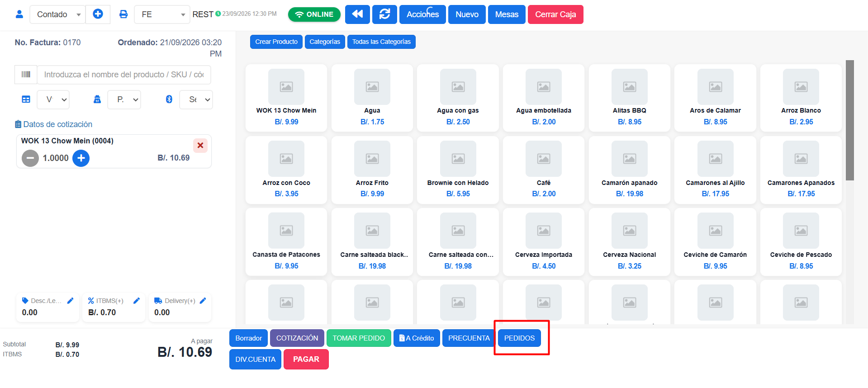
Task: Click the rewind back arrows button
Action: [x=357, y=14]
